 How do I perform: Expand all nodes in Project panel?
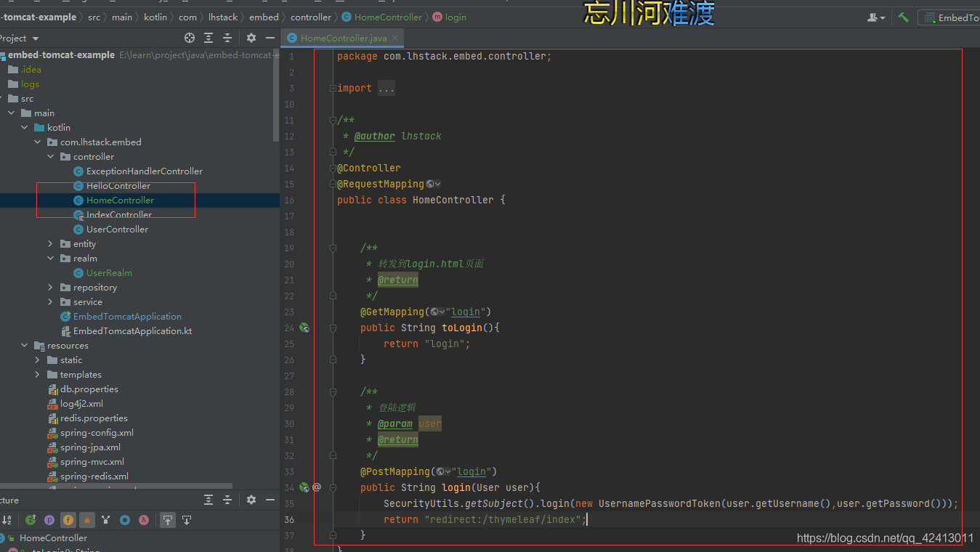pos(208,38)
